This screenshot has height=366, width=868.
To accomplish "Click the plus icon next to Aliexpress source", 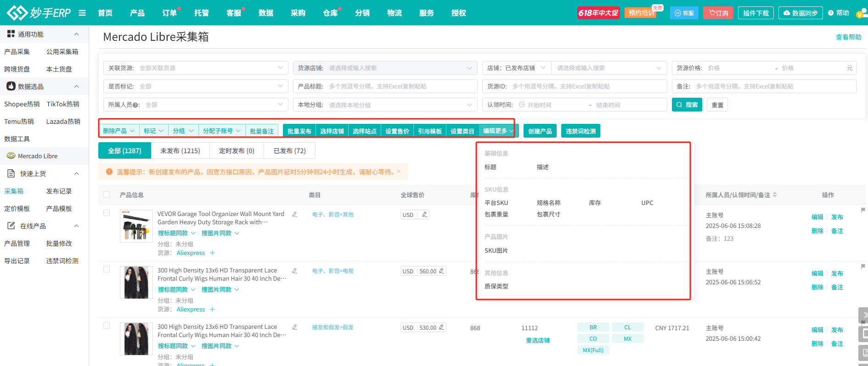I will tap(212, 253).
